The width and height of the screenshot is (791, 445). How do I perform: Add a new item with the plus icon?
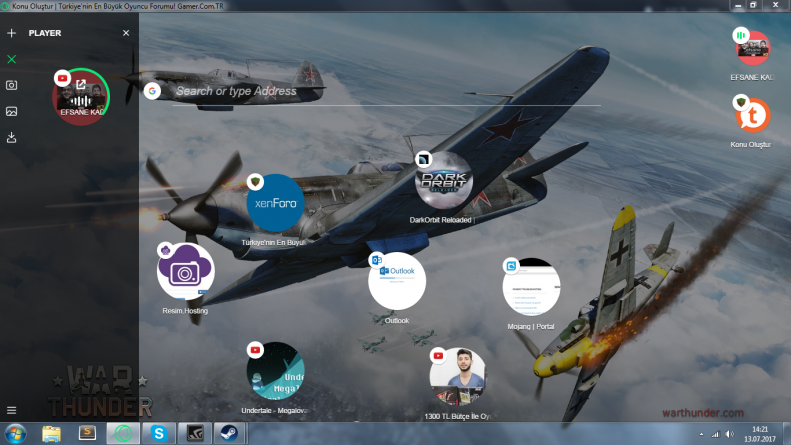[12, 33]
